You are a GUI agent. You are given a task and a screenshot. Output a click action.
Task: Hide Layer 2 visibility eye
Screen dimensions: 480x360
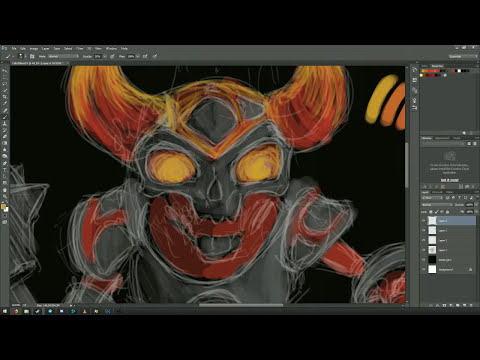tap(423, 240)
